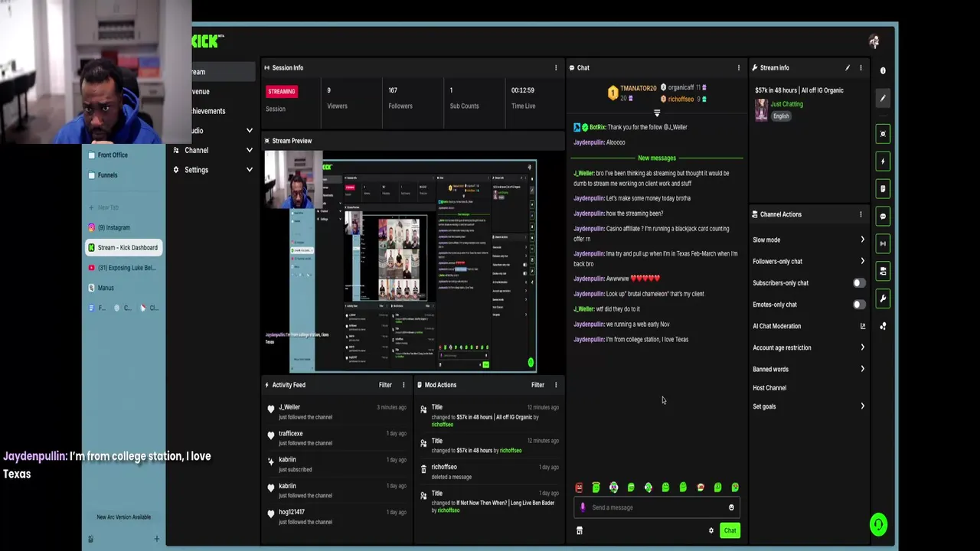This screenshot has height=551, width=980.
Task: Click hog121417 in Activity Feed
Action: (292, 512)
